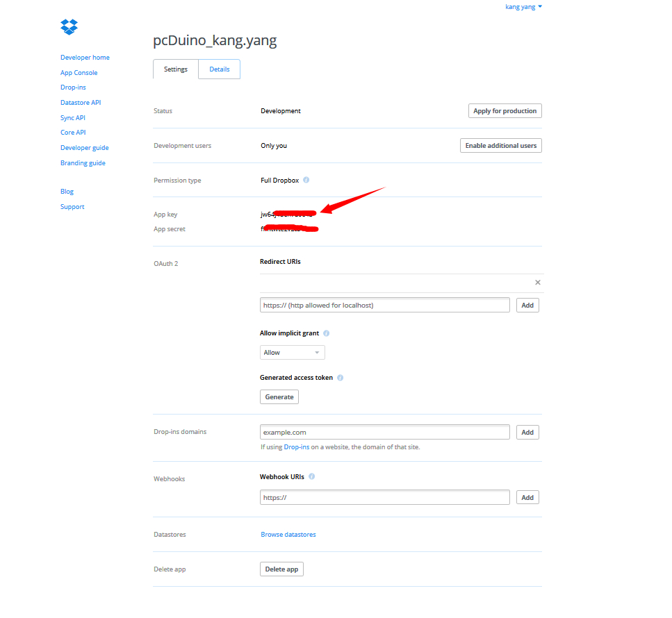Screen dimensions: 672x618
Task: Click the pcDuino_kang.yang app title
Action: point(215,40)
